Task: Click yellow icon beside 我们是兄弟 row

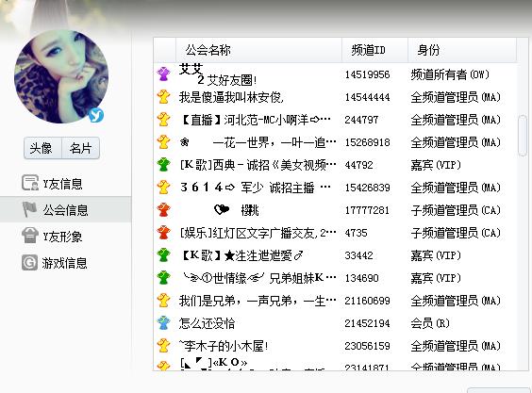Action: click(x=163, y=301)
